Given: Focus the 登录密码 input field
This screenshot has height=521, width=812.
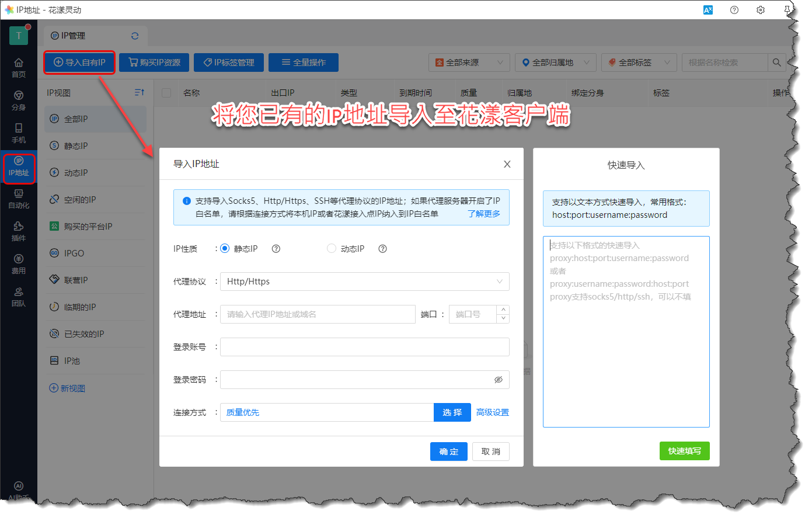Looking at the screenshot, I should coord(365,380).
